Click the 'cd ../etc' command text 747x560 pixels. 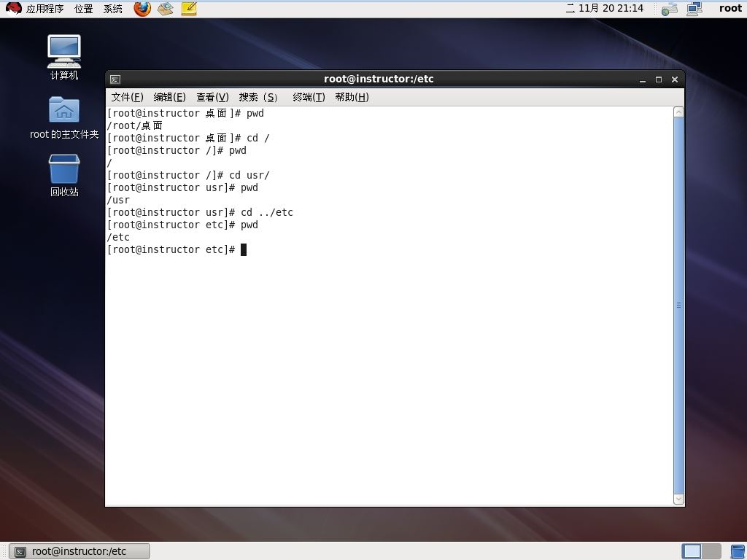[x=267, y=212]
